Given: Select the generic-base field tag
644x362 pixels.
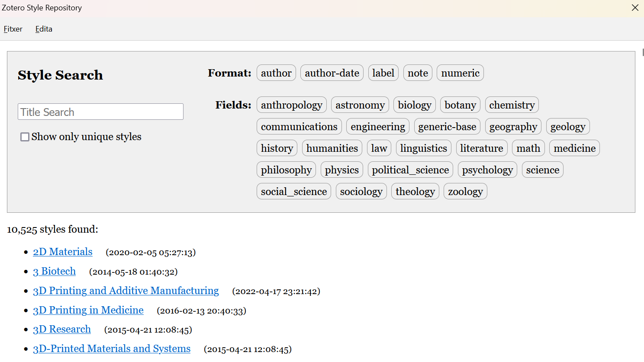Looking at the screenshot, I should (x=447, y=127).
